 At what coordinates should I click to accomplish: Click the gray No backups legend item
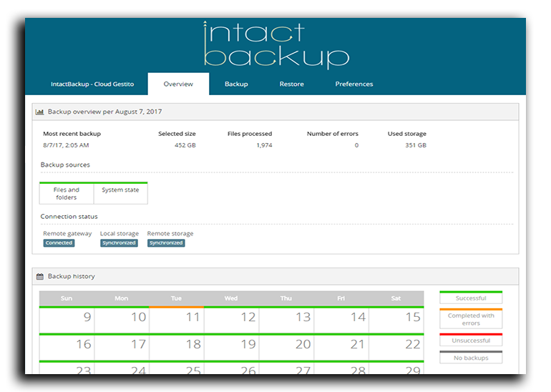tap(470, 357)
